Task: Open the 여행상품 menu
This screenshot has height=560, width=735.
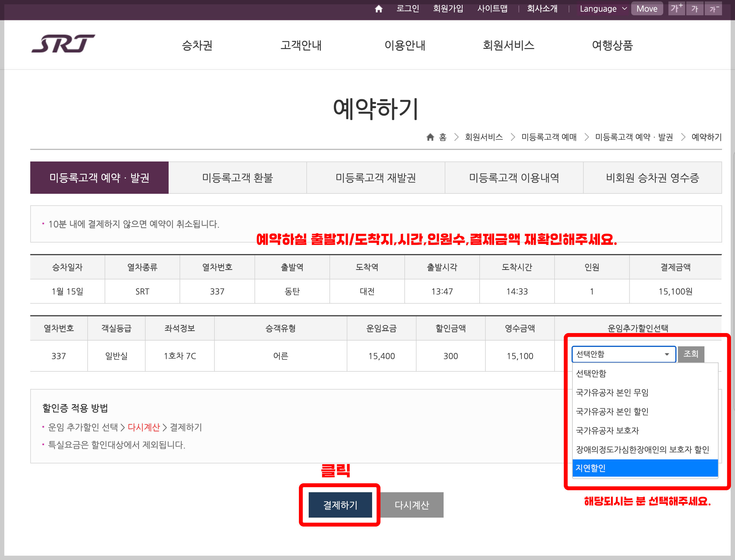Action: click(612, 45)
